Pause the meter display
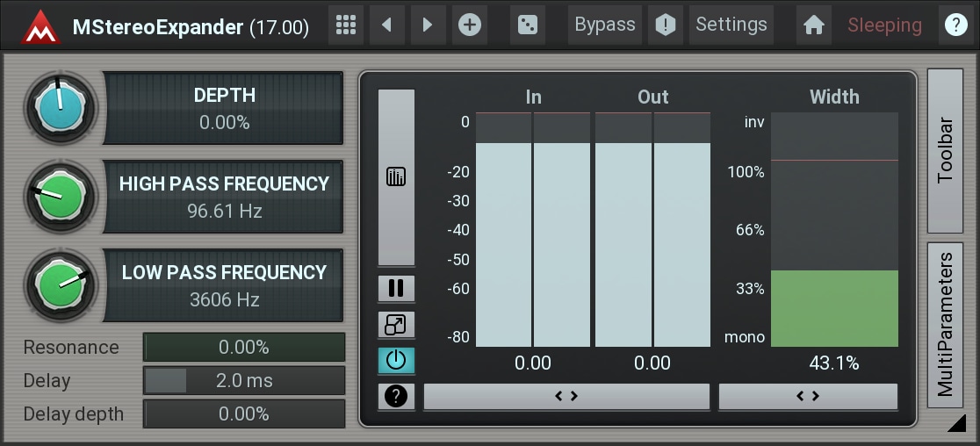 pyautogui.click(x=396, y=288)
